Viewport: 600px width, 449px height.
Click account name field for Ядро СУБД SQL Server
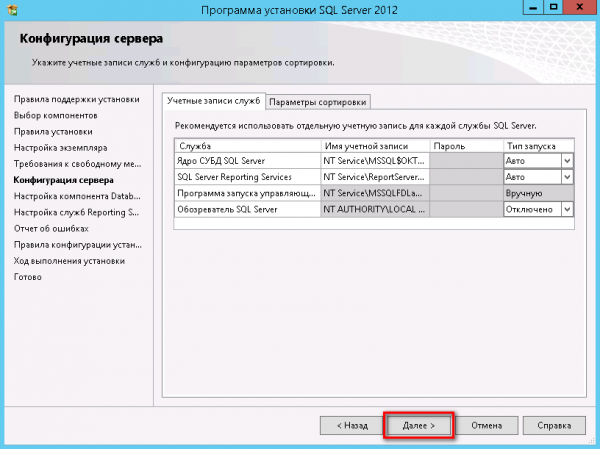pos(374,161)
